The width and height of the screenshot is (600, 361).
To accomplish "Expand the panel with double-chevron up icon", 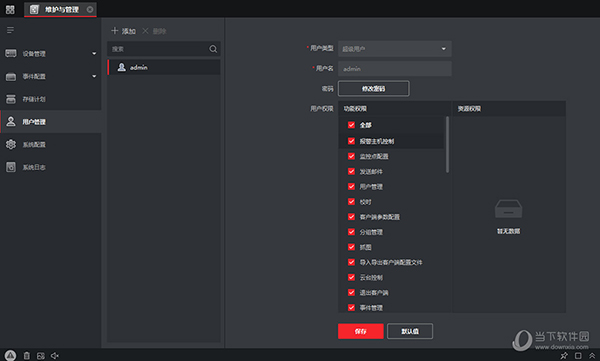I will pos(592,356).
